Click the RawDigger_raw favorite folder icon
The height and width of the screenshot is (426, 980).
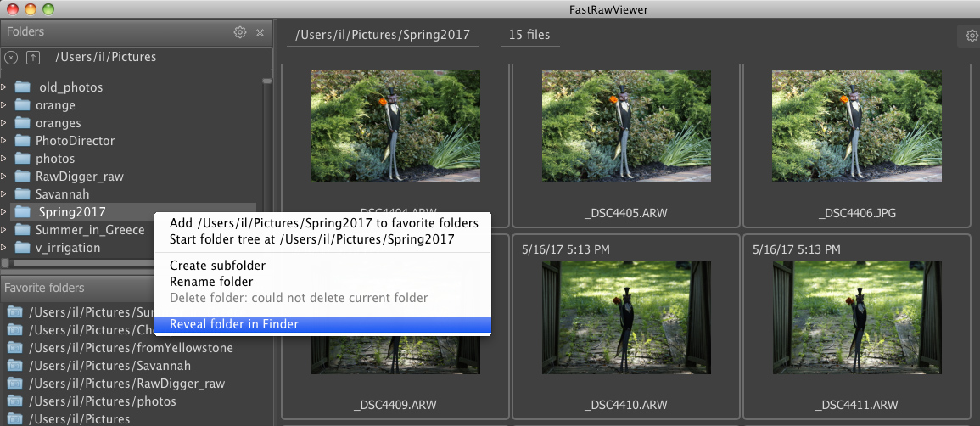pos(15,384)
